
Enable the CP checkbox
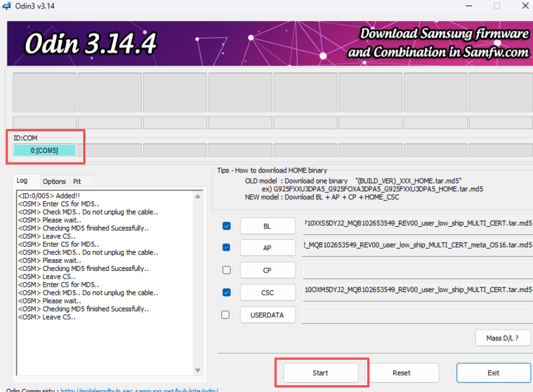[x=226, y=270]
